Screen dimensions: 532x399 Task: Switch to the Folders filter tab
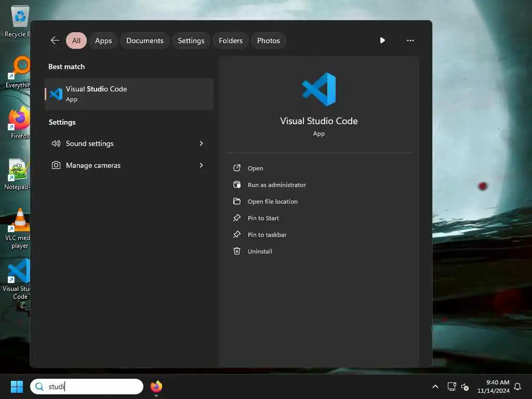(x=231, y=41)
